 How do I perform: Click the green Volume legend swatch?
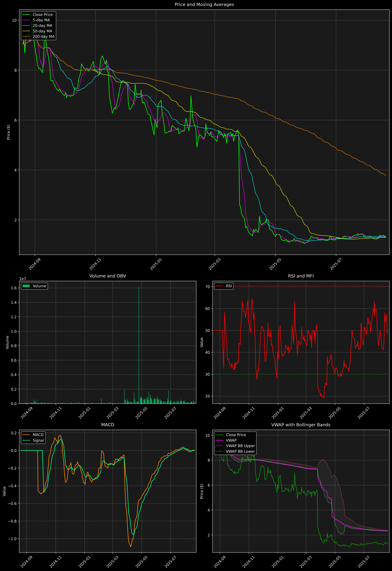(26, 286)
